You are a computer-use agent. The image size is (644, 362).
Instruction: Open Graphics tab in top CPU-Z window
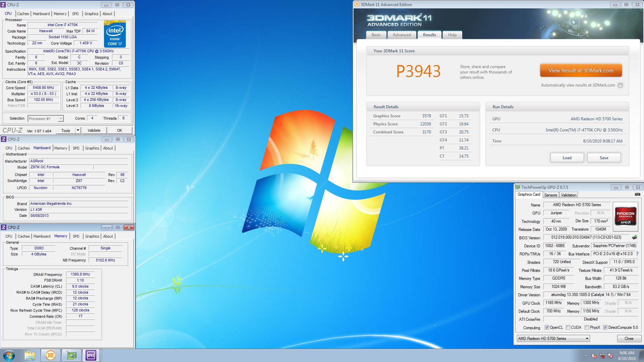click(92, 14)
